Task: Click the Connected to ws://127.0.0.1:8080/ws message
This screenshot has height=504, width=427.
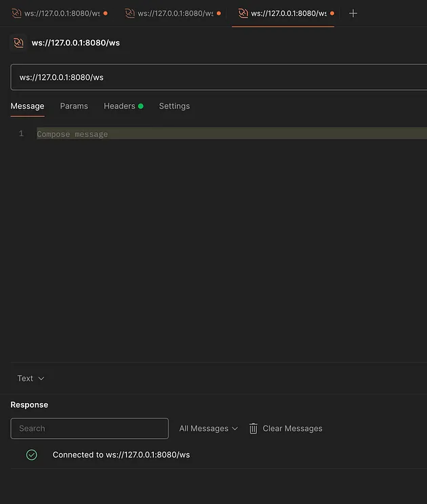Action: 121,455
